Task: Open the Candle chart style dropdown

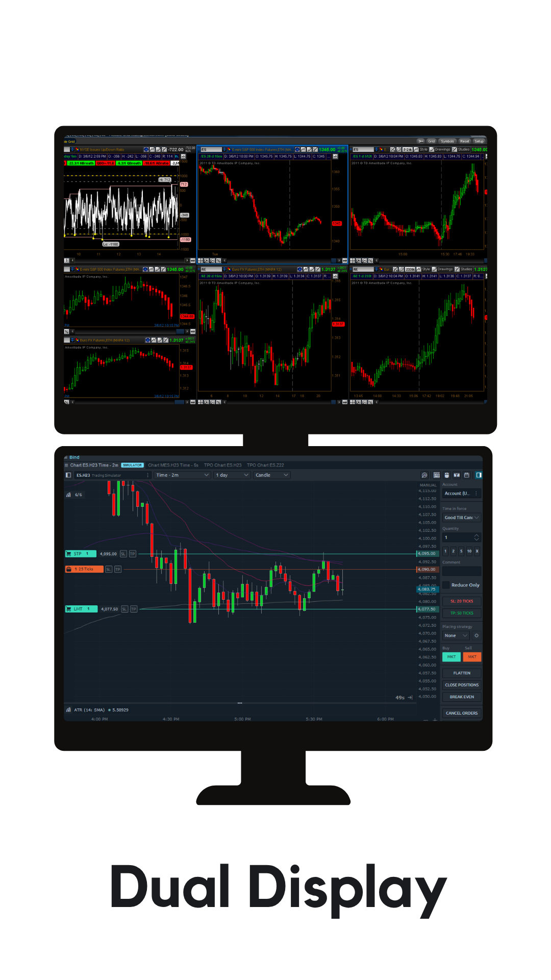Action: tap(272, 475)
